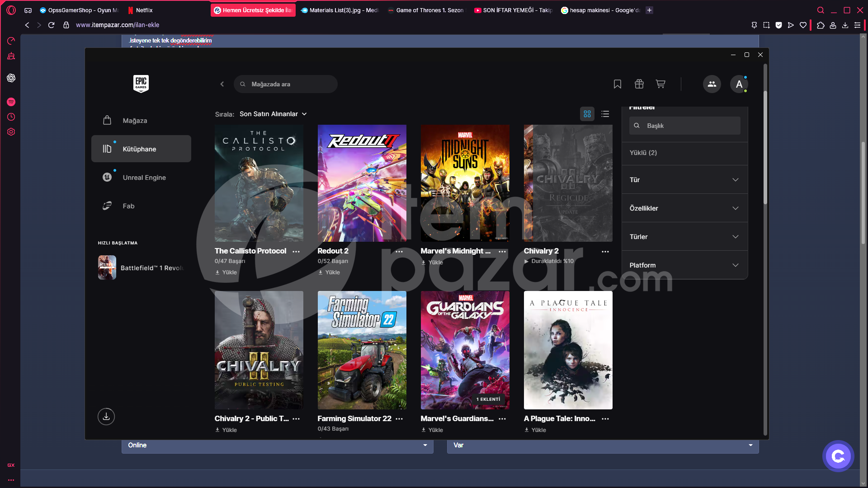Viewport: 868px width, 488px height.
Task: Open the gift box icon
Action: click(639, 84)
